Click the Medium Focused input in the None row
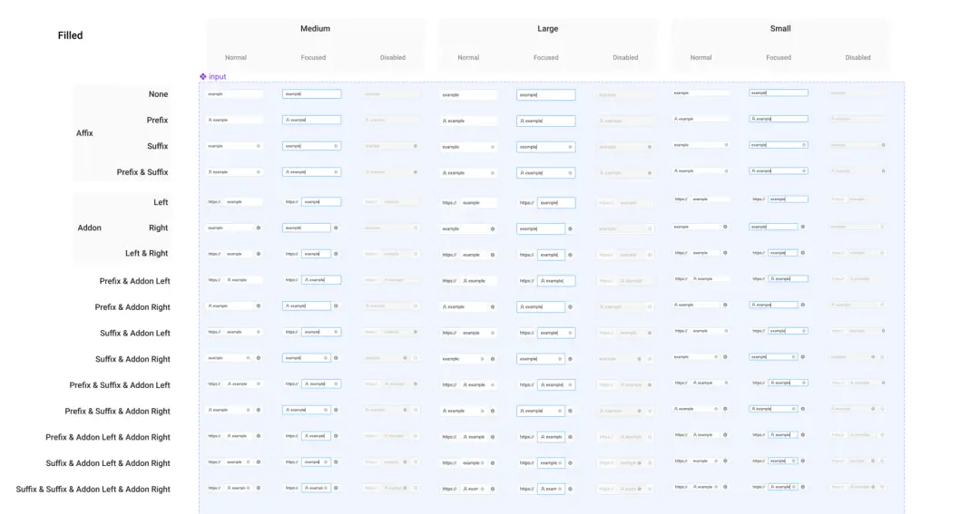 pos(312,94)
